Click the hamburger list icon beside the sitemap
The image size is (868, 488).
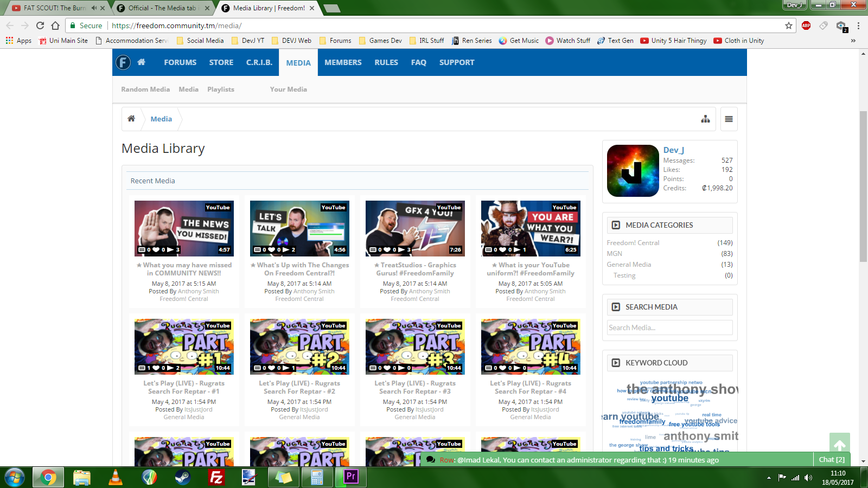(729, 119)
